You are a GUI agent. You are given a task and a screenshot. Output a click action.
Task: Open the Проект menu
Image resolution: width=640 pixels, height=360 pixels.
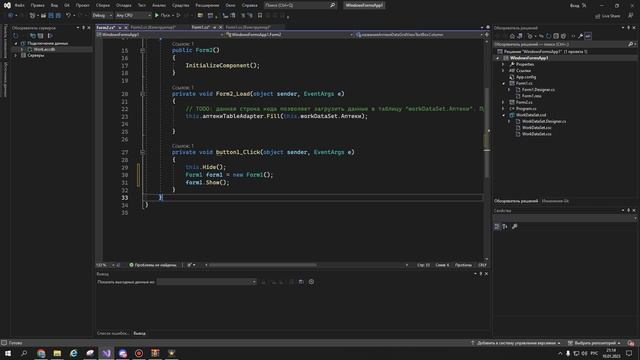click(x=82, y=5)
